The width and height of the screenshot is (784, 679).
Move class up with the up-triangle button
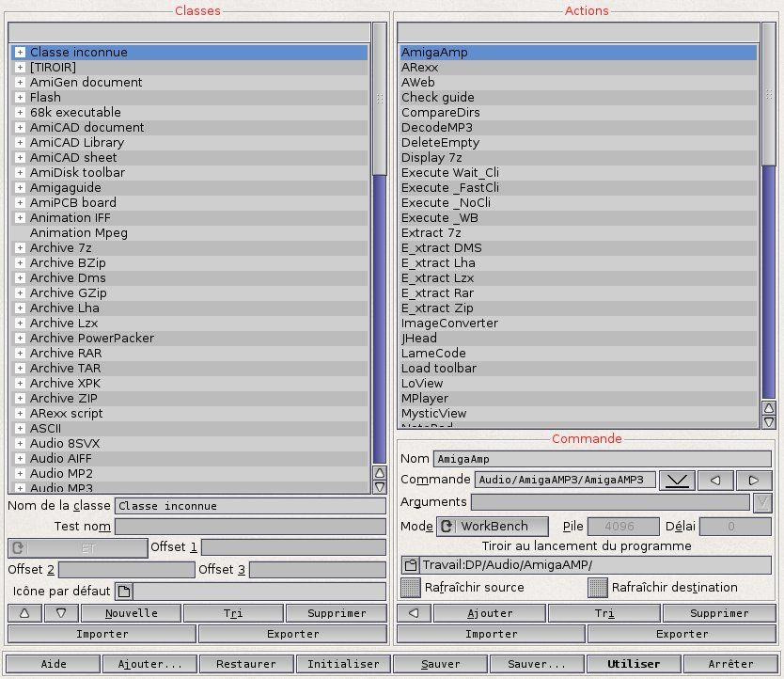(24, 613)
